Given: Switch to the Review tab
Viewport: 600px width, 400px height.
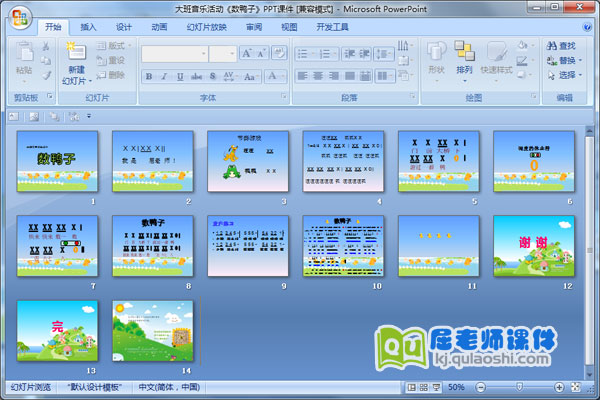Looking at the screenshot, I should (254, 27).
